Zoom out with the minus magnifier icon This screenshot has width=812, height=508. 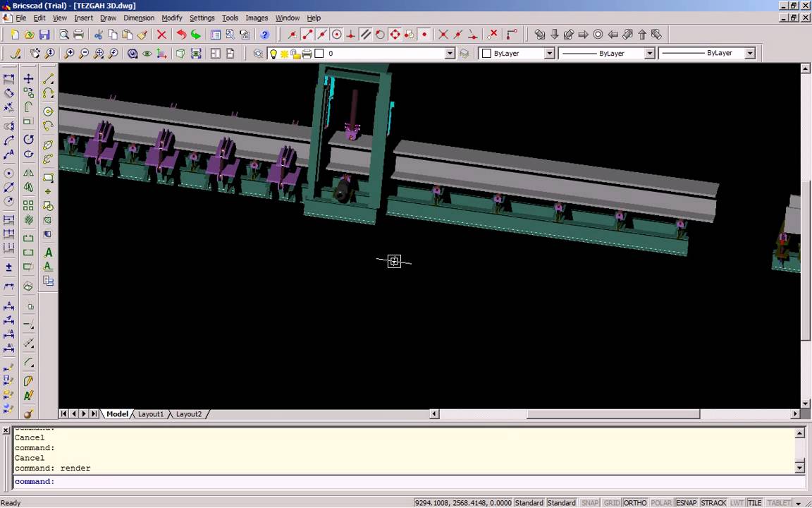coord(83,54)
